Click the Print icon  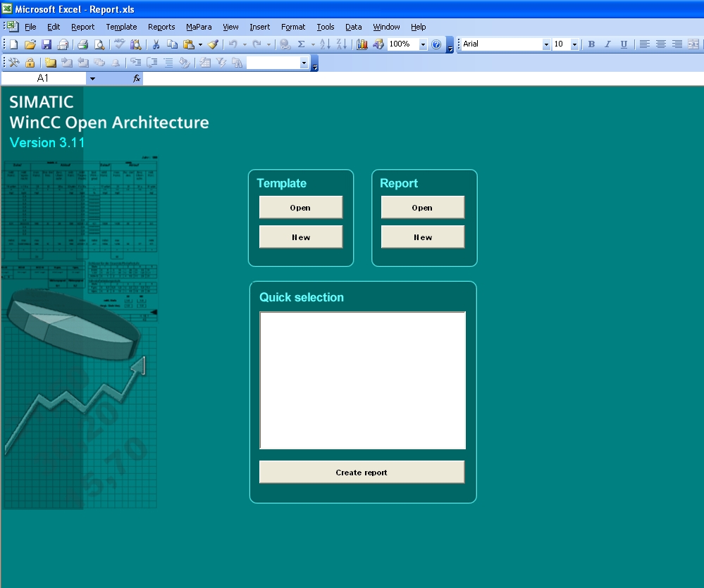click(x=82, y=44)
